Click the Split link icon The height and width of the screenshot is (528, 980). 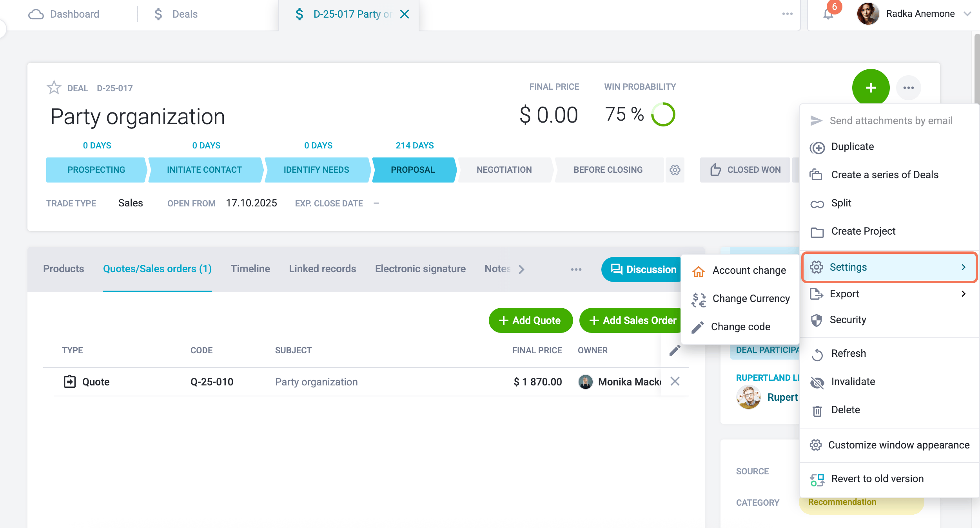coord(817,204)
